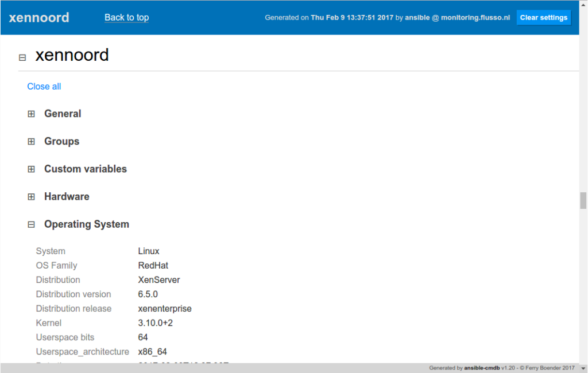Expand the General section plus icon
The height and width of the screenshot is (373, 588).
(x=32, y=114)
